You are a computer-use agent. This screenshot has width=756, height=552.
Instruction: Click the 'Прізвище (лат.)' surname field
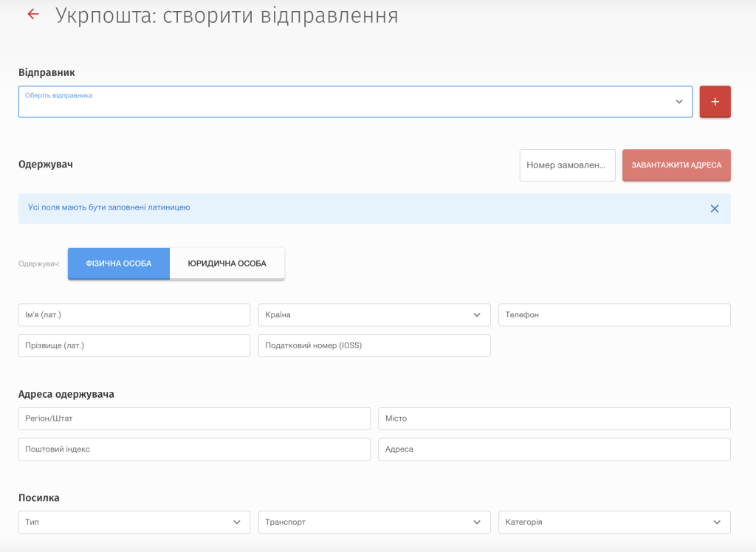tap(134, 345)
